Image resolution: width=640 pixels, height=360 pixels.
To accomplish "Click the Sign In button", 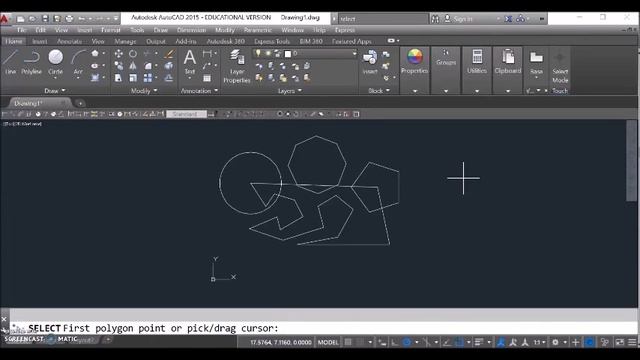I will point(458,19).
